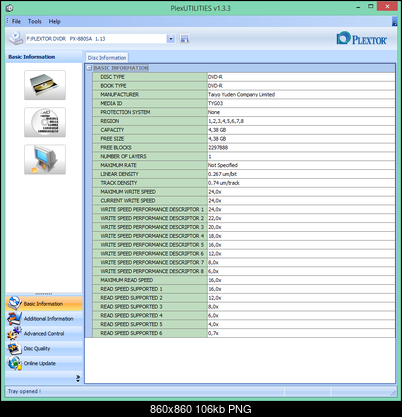Click READ SPEED SUPPORTED 6 value 0,7x
402x417 pixels.
[x=214, y=333]
